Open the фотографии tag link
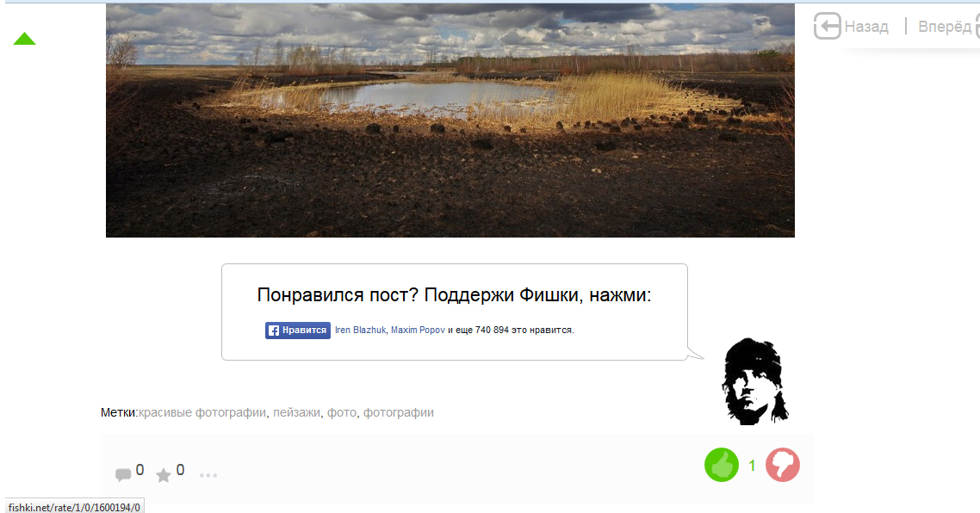 pyautogui.click(x=398, y=412)
